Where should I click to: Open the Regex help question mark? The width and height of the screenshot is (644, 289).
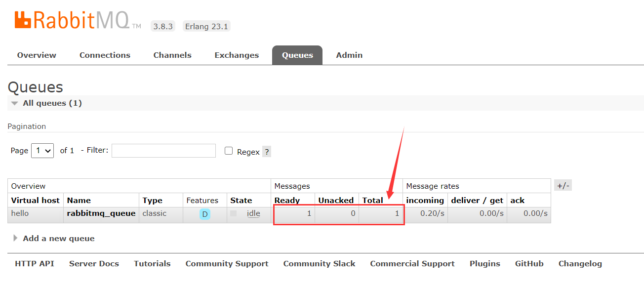point(267,152)
